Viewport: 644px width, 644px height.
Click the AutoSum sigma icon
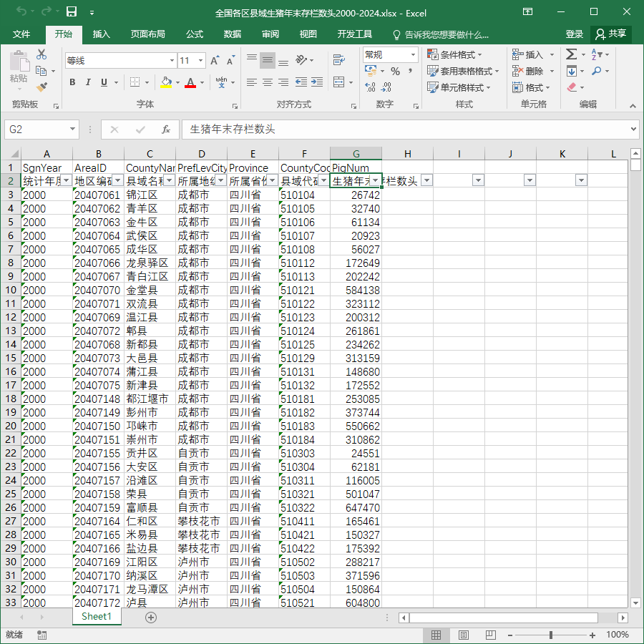571,54
